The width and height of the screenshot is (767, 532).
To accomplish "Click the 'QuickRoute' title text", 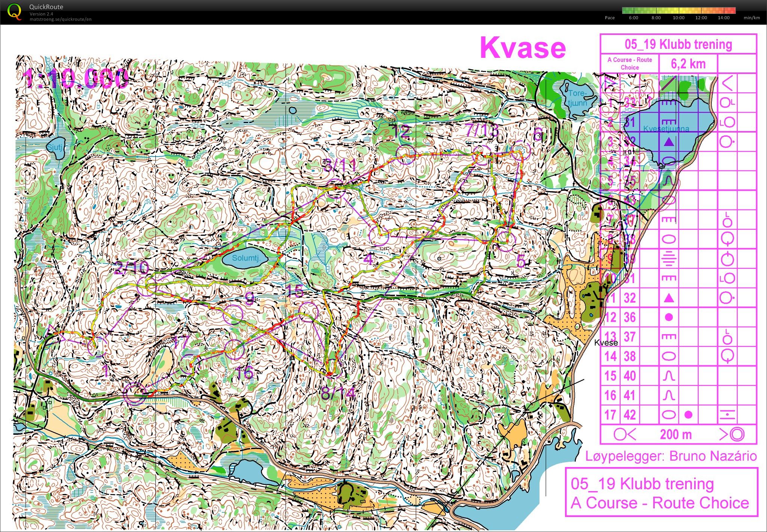I will click(x=46, y=7).
